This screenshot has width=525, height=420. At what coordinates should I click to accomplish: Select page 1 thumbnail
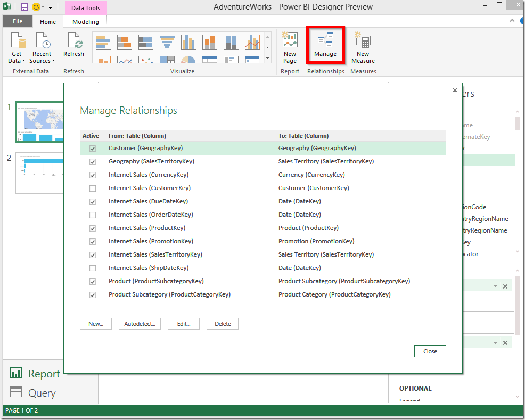click(40, 122)
